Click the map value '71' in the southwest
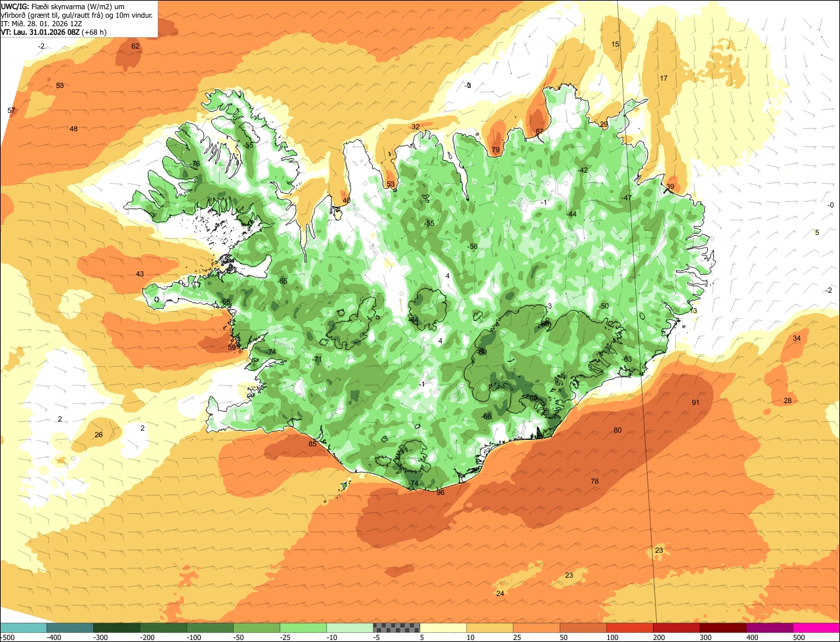This screenshot has width=840, height=642. coord(318,359)
